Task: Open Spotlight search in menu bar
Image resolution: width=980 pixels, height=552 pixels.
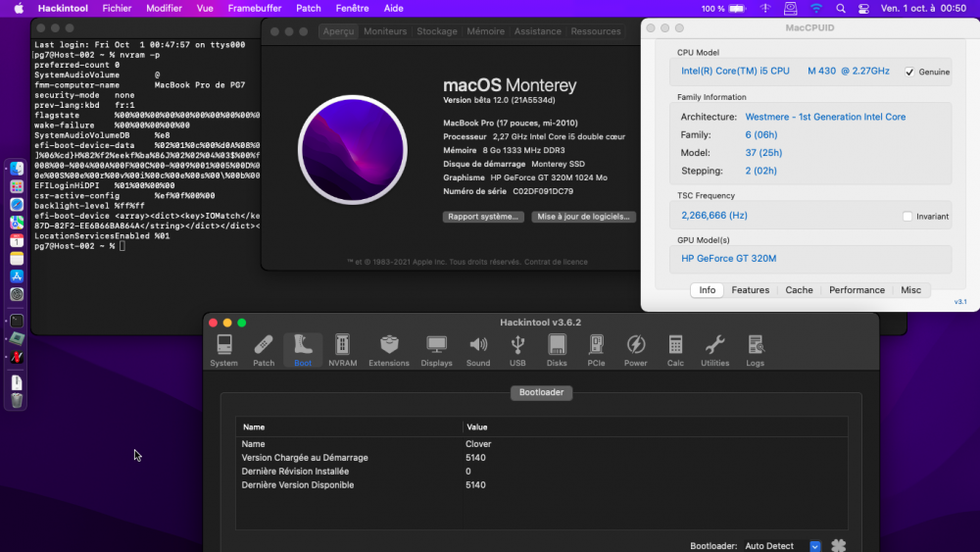Action: tap(841, 8)
